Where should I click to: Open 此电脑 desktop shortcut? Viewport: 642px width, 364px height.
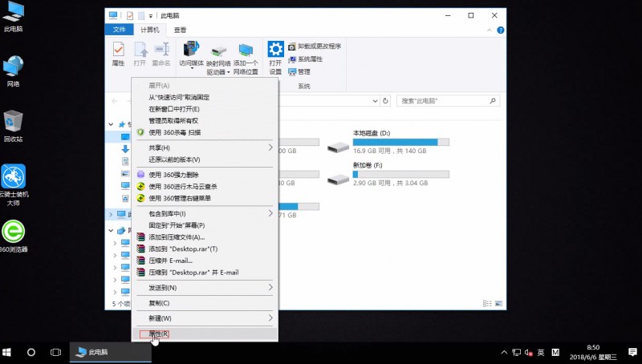point(13,16)
